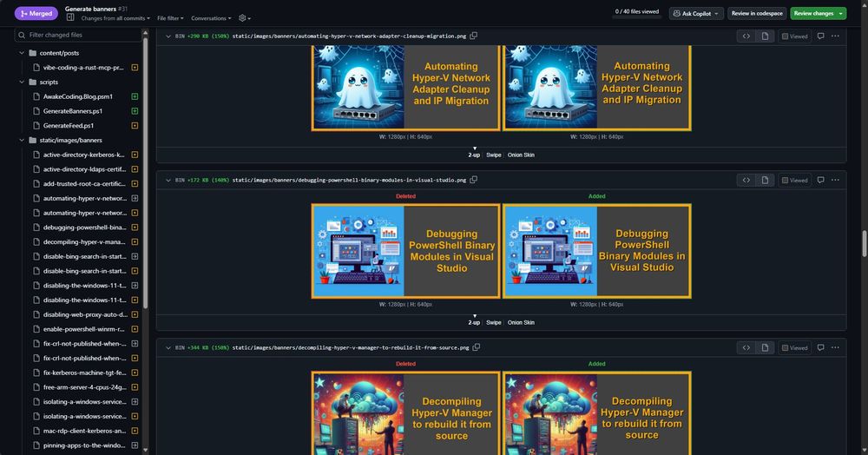Open Ask Copilot dropdown arrow
868x455 pixels.
716,13
